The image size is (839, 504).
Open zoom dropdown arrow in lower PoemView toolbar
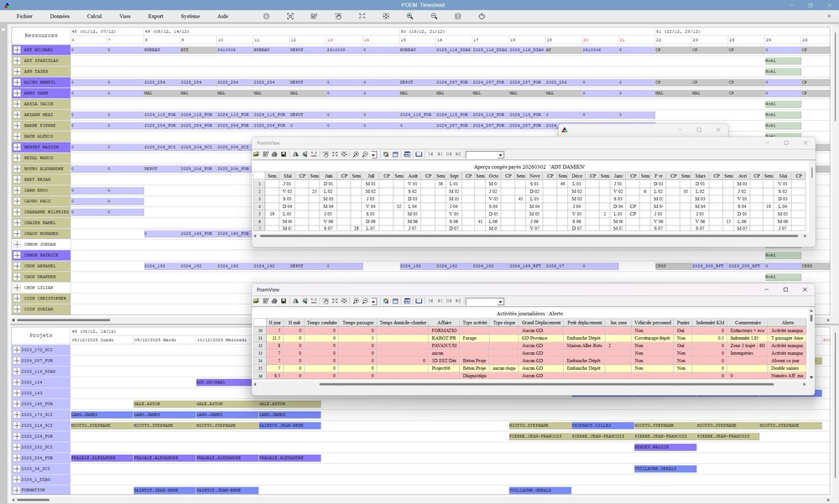point(374,302)
